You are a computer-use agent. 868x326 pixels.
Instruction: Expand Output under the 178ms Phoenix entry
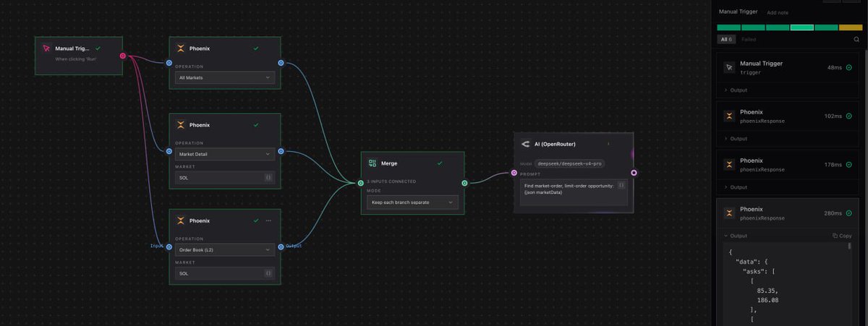(736, 187)
